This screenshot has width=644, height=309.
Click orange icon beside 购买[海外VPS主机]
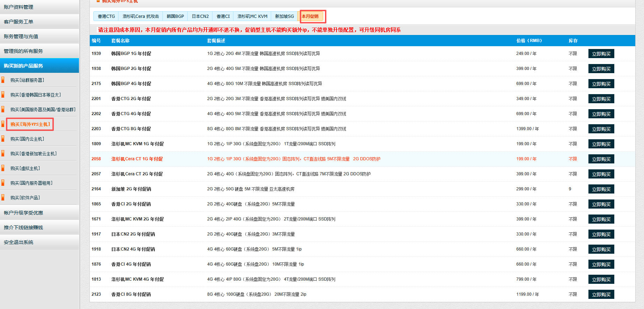click(3, 124)
